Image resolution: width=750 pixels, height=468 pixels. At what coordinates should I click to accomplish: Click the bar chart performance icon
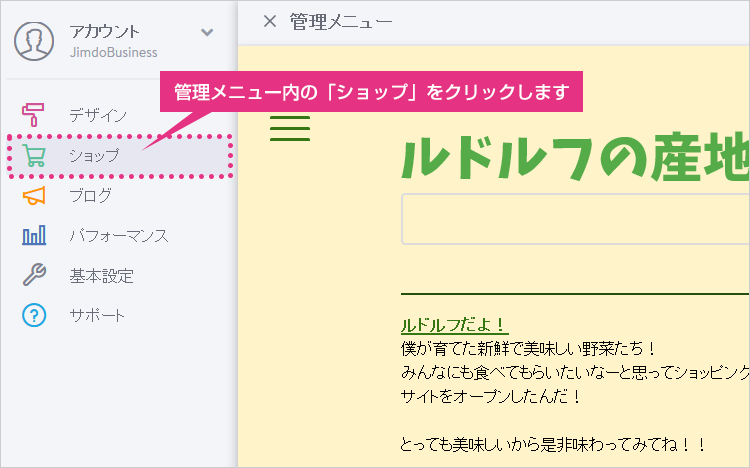pos(34,235)
